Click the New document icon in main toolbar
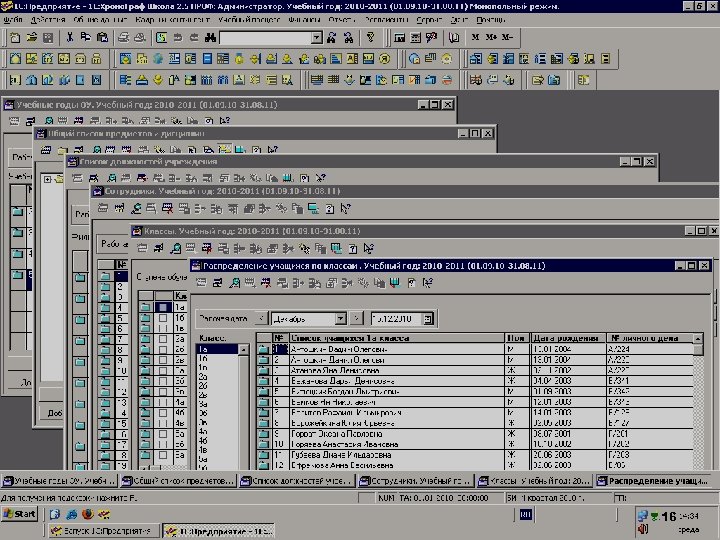This screenshot has height=540, width=720. pos(15,38)
